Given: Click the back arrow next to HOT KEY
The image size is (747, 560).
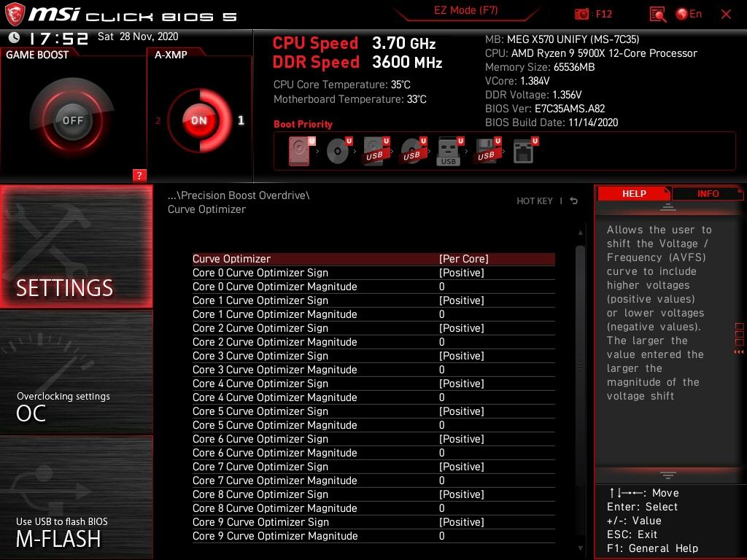Looking at the screenshot, I should pyautogui.click(x=574, y=201).
